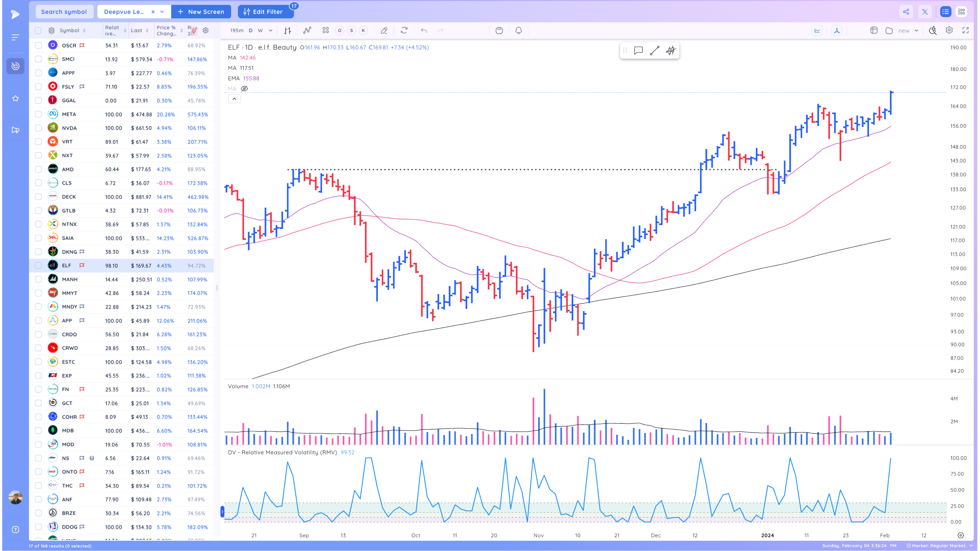Select the comment annotation tool
Viewport: 980px width, 551px height.
[638, 51]
